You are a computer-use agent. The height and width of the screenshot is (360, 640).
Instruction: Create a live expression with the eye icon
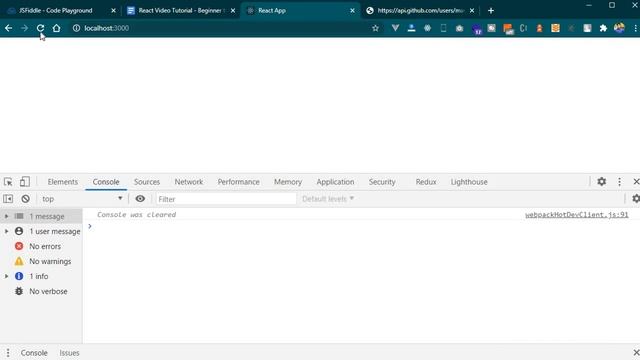coord(140,199)
